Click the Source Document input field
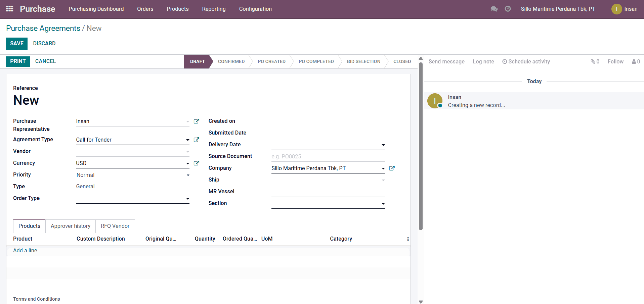This screenshot has height=304, width=644. 328,157
